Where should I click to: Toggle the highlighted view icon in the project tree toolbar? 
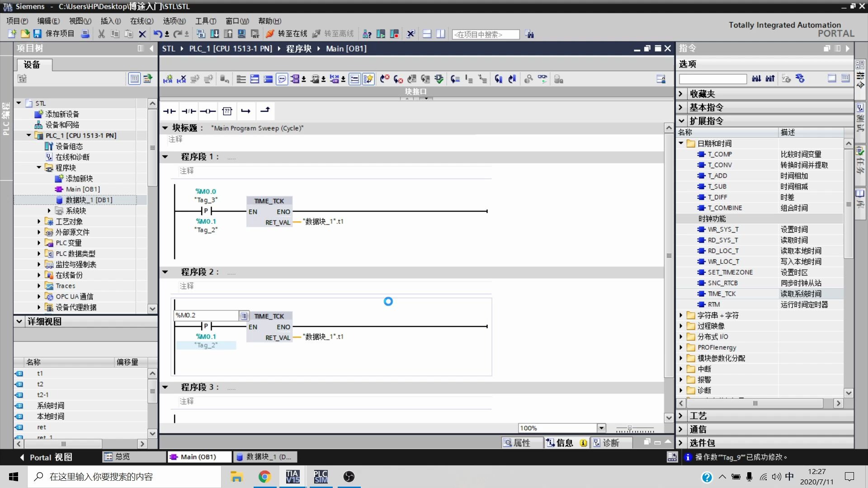(x=134, y=79)
